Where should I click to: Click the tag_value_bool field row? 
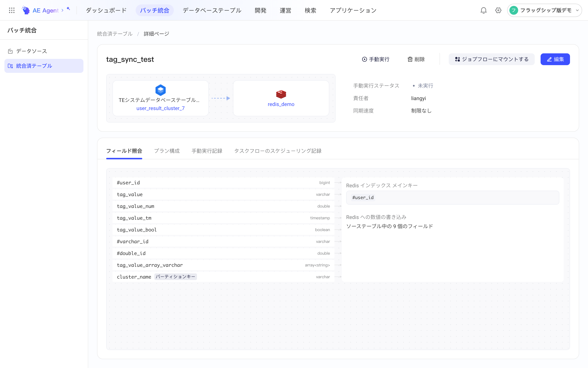pyautogui.click(x=223, y=230)
